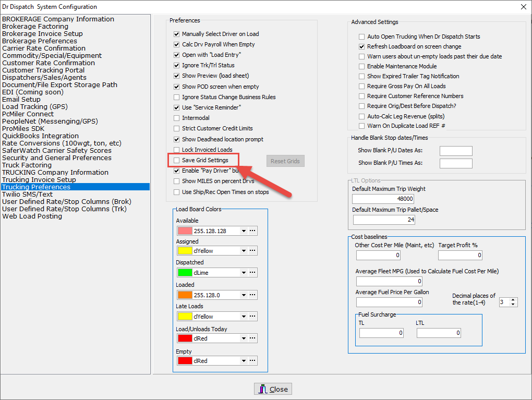Expand the Assigned color dropdown
Screen dimensions: 532x400
244,251
